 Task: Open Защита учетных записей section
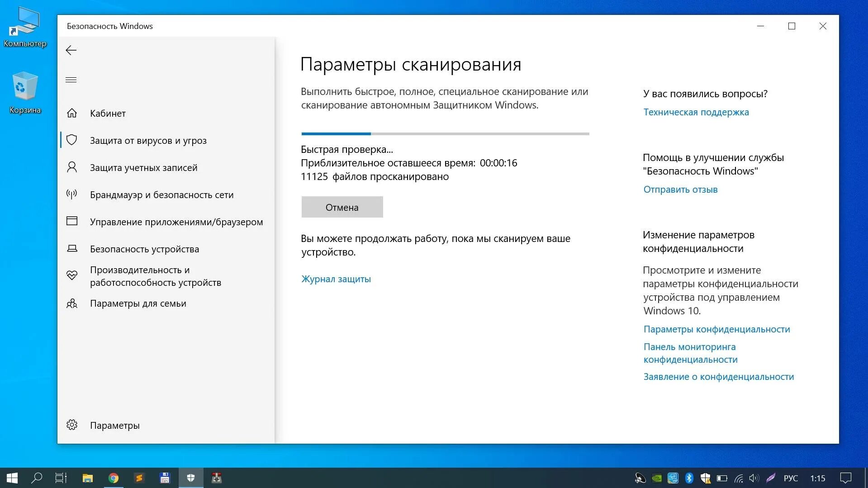coord(166,168)
